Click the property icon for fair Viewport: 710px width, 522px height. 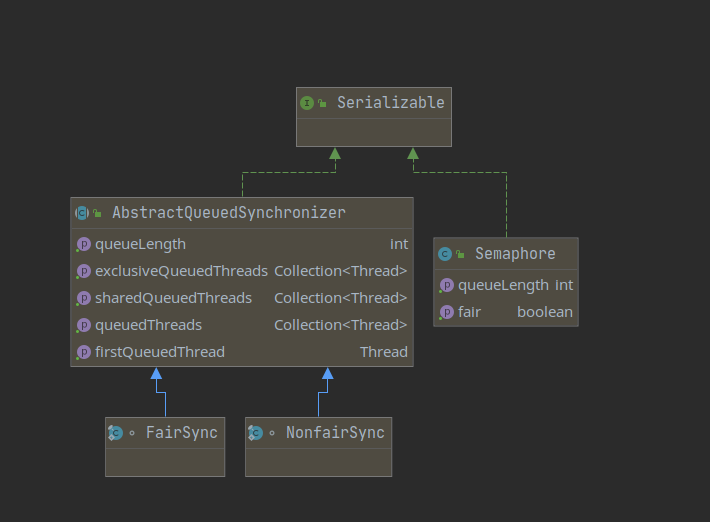447,312
